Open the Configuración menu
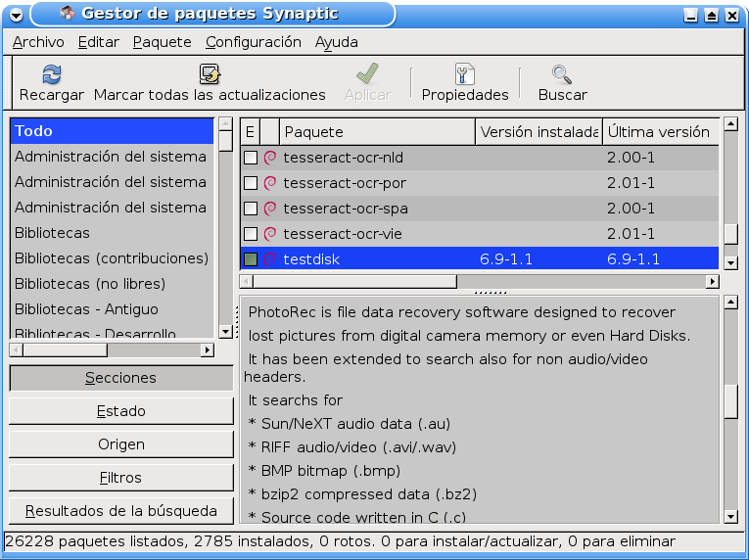The height and width of the screenshot is (560, 749). tap(254, 42)
